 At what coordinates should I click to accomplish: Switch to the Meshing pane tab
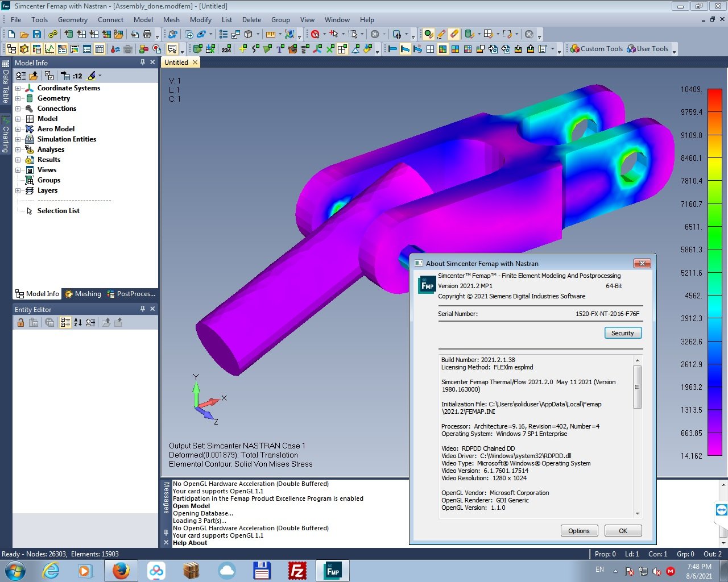click(x=83, y=294)
